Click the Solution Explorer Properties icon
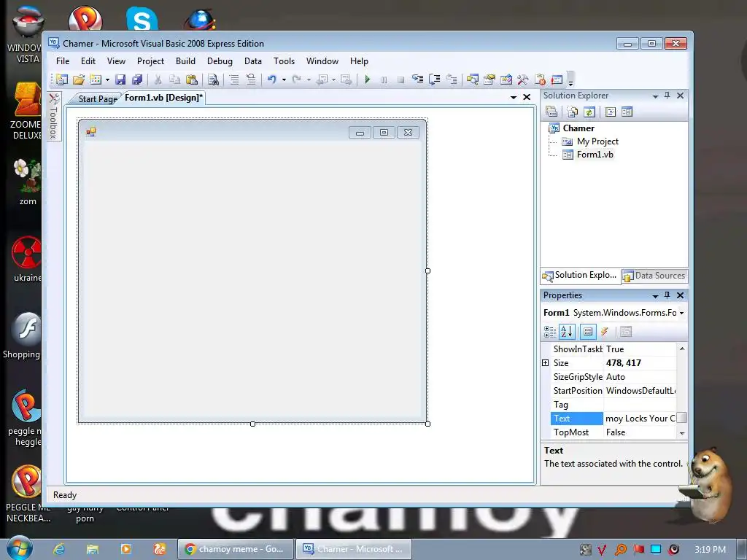The width and height of the screenshot is (747, 560). [551, 112]
